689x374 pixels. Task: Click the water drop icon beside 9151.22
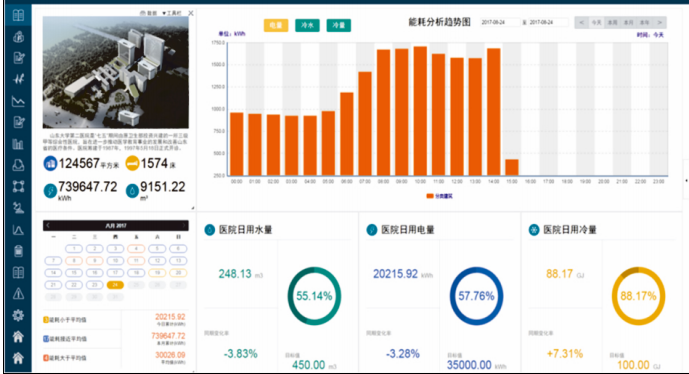click(x=132, y=191)
